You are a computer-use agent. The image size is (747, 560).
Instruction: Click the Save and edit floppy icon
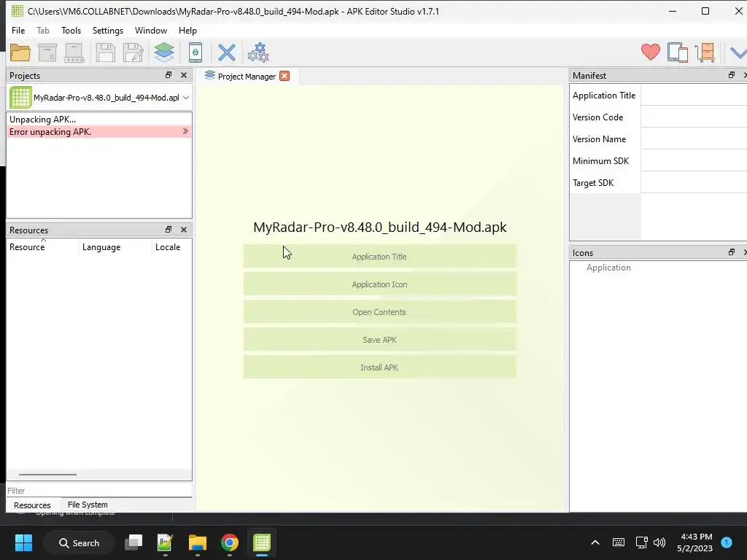(133, 52)
